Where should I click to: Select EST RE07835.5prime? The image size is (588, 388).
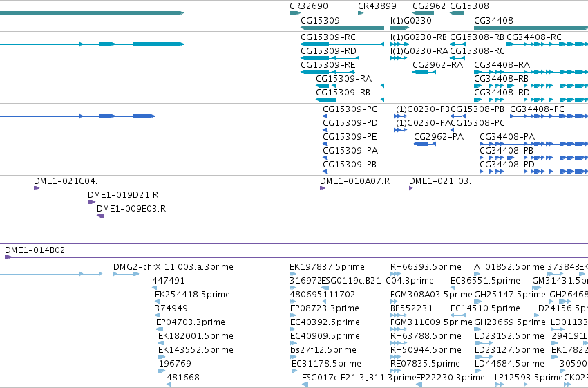[396, 371]
